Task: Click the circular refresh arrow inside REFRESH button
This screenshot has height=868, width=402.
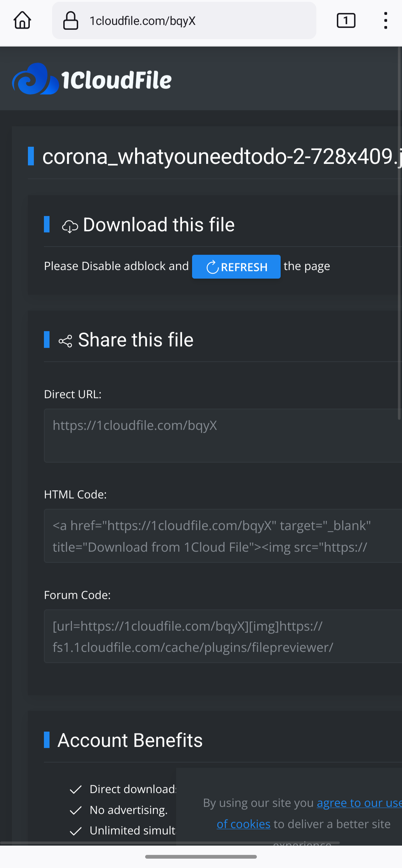Action: pyautogui.click(x=213, y=267)
